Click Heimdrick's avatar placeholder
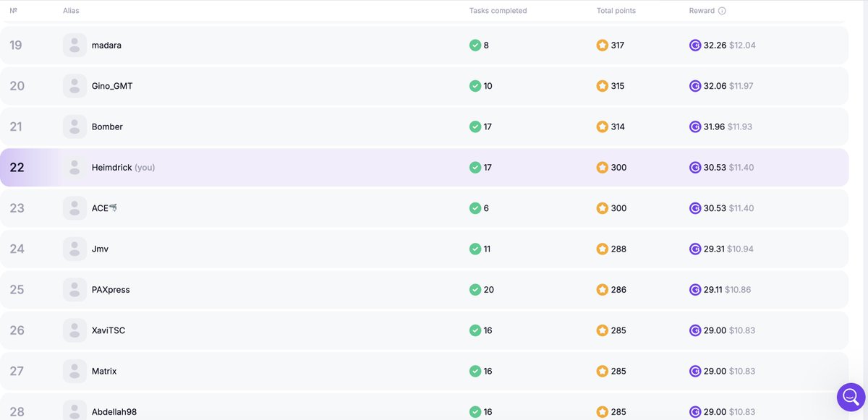The image size is (868, 420). coord(75,167)
